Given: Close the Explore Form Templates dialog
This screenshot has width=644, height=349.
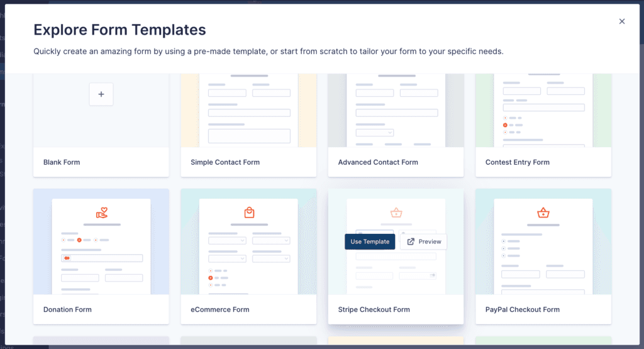Looking at the screenshot, I should (622, 21).
